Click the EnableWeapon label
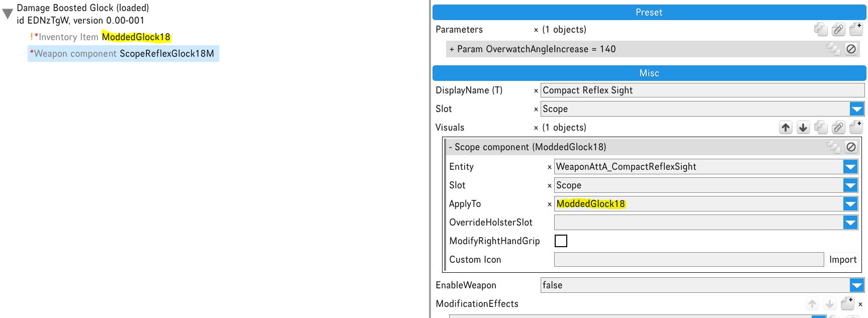 466,285
